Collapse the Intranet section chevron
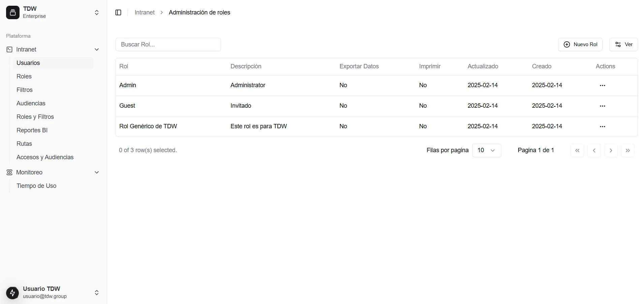 point(97,49)
